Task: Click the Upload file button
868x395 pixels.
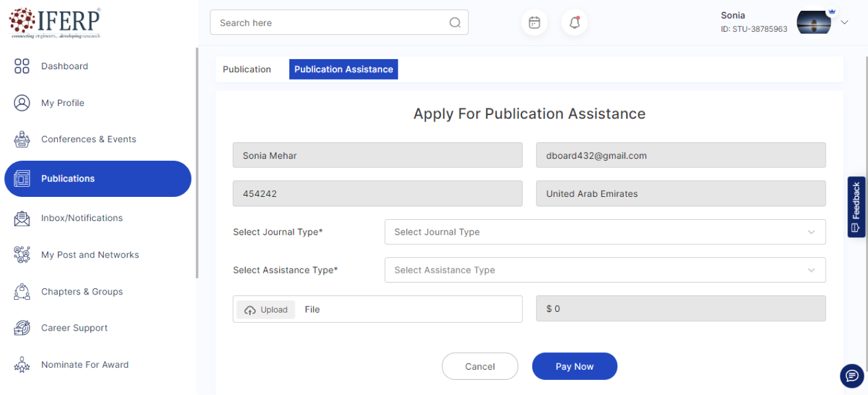Action: 266,309
